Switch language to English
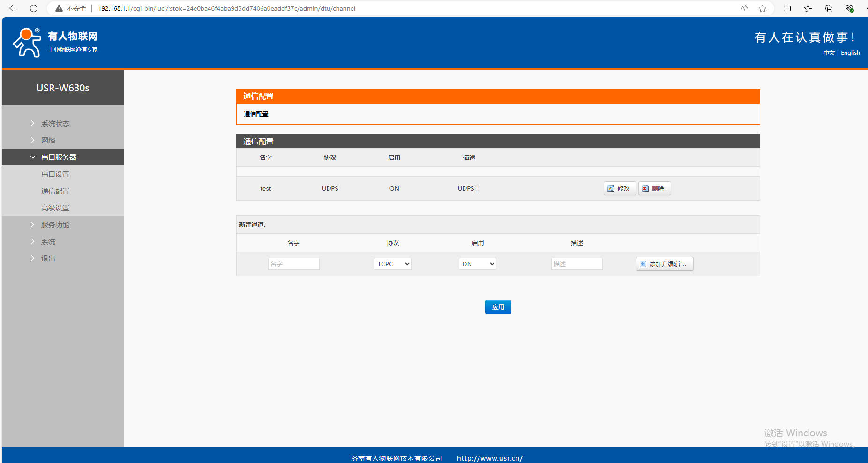 click(x=850, y=53)
